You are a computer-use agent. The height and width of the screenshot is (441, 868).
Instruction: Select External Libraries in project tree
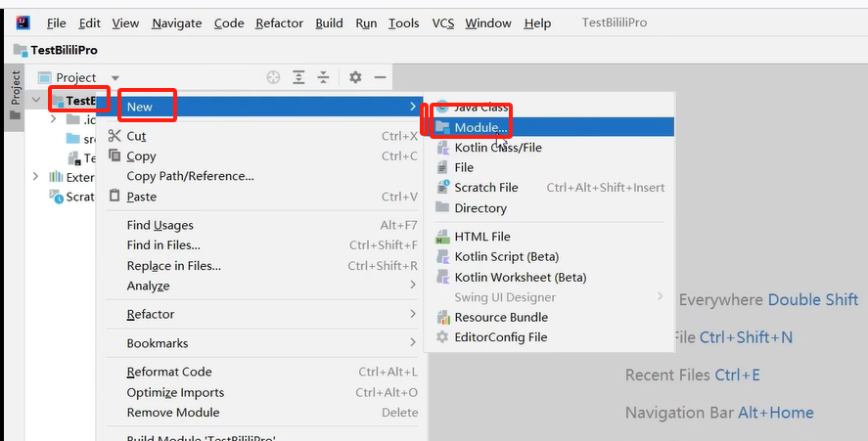click(72, 177)
